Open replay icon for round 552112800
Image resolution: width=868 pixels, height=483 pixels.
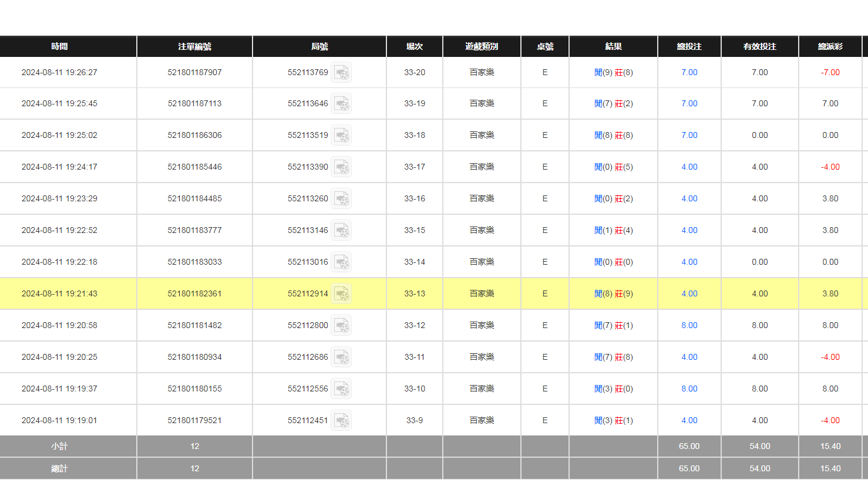[341, 326]
